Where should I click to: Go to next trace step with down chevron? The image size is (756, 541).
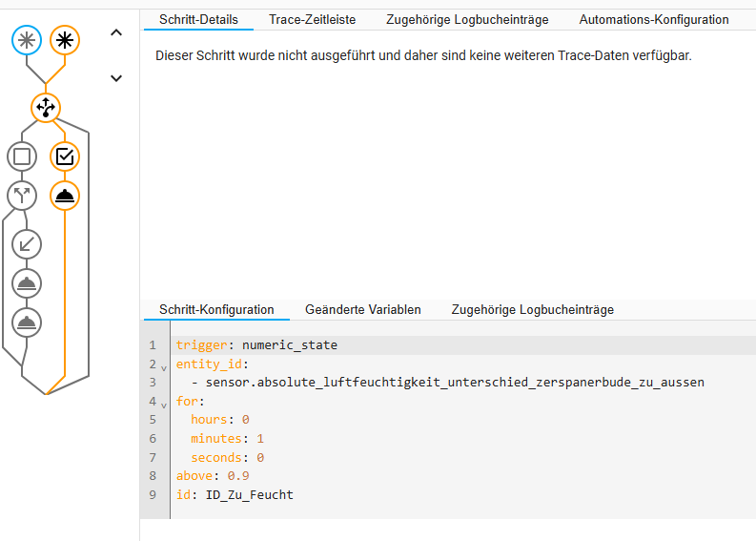(x=116, y=78)
